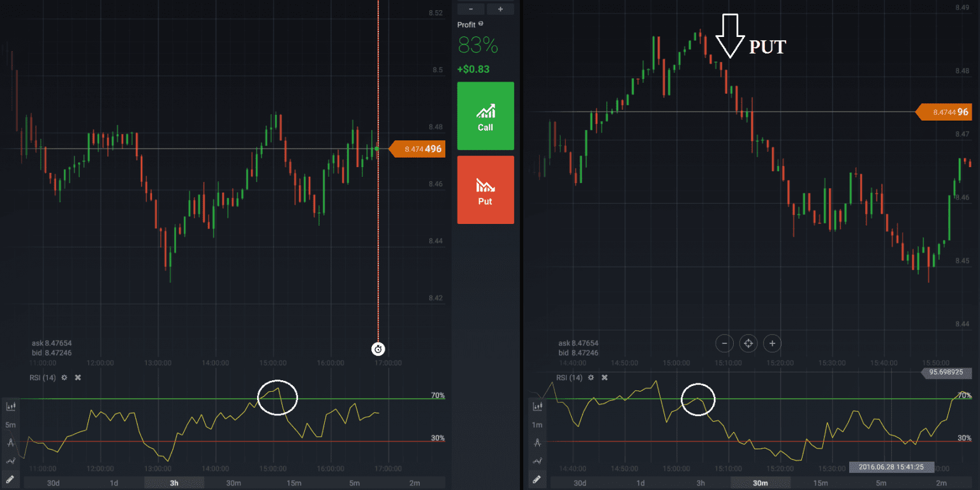
Task: Click the red Put button
Action: tap(486, 189)
